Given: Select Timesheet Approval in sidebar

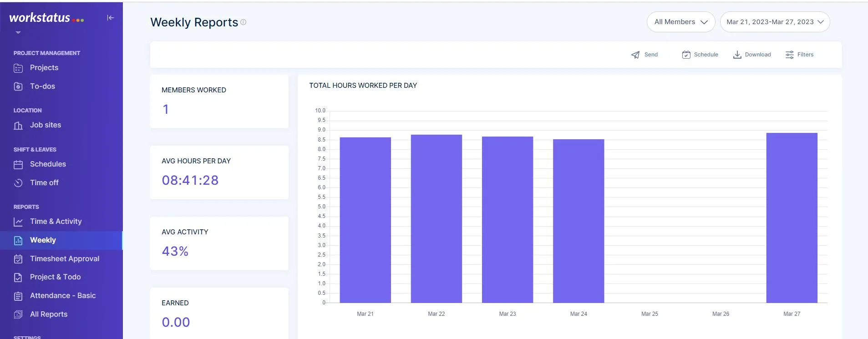Looking at the screenshot, I should [64, 259].
